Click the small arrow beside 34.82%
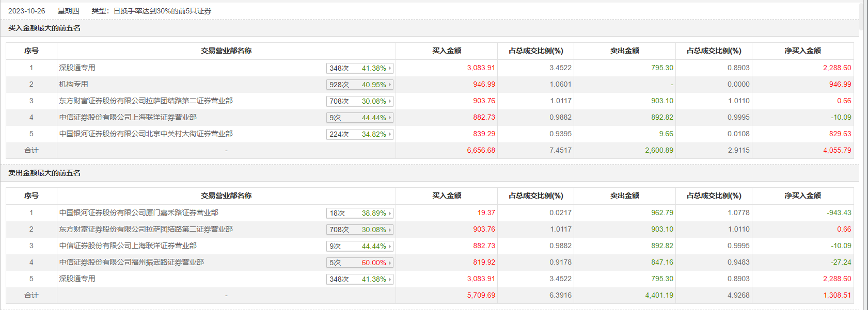The image size is (868, 310). [x=390, y=134]
